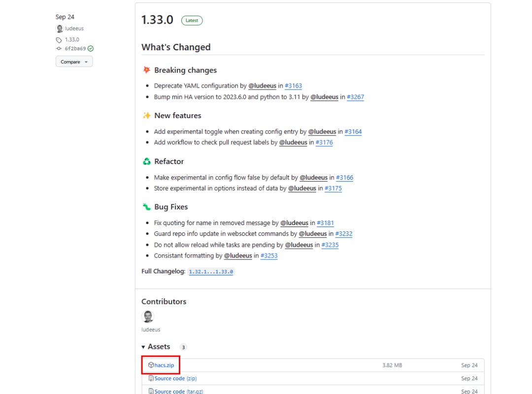The image size is (532, 394).
Task: Click the Source code (tar.gz) file icon
Action: click(x=151, y=391)
